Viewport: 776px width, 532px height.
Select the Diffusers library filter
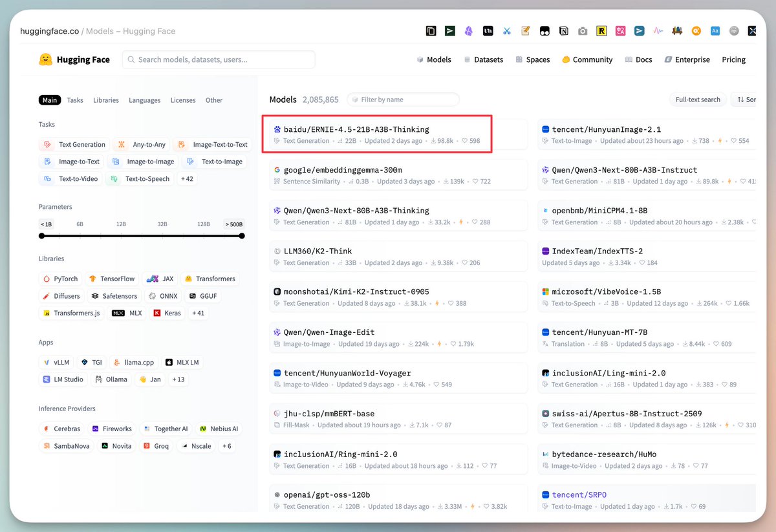pos(61,296)
